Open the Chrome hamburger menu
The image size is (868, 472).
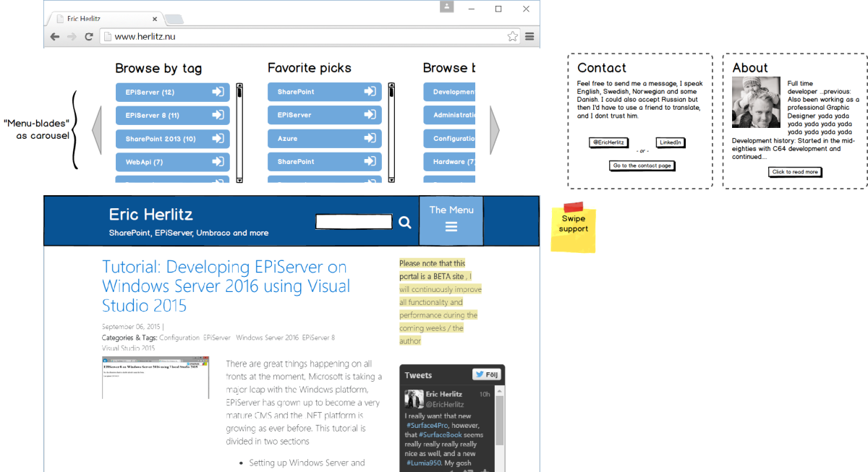pos(529,36)
